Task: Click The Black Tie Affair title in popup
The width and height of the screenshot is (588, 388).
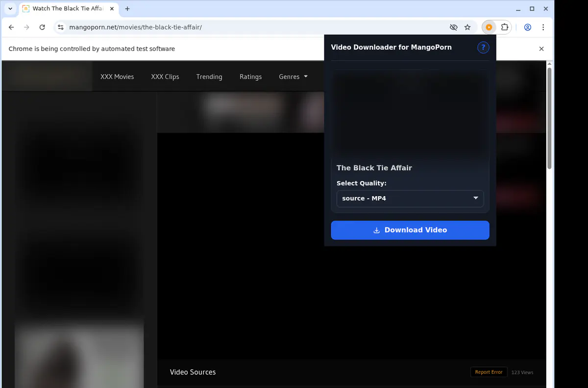Action: (374, 168)
